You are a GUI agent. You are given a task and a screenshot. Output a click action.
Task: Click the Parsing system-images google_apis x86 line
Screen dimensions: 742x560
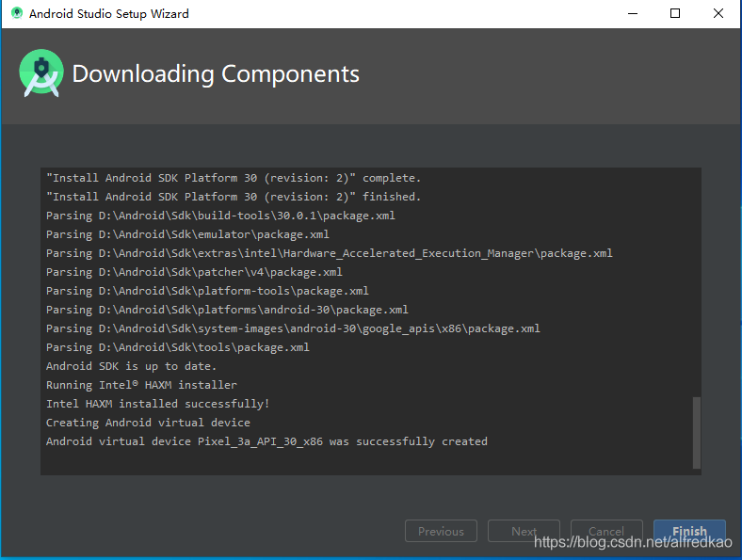[293, 328]
